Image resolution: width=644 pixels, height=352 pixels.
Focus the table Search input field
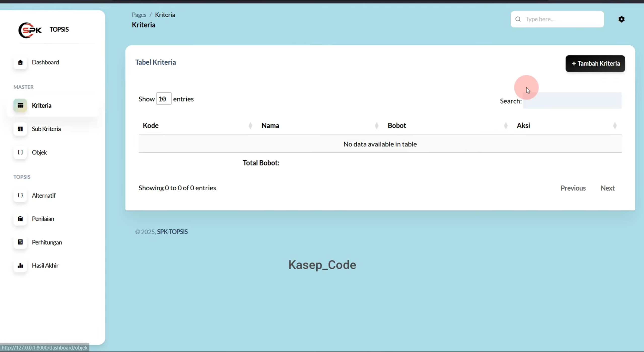(x=572, y=101)
